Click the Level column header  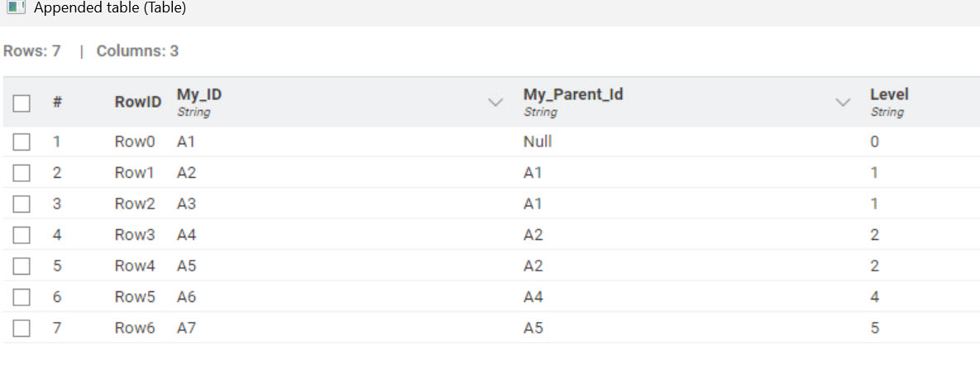tap(889, 103)
